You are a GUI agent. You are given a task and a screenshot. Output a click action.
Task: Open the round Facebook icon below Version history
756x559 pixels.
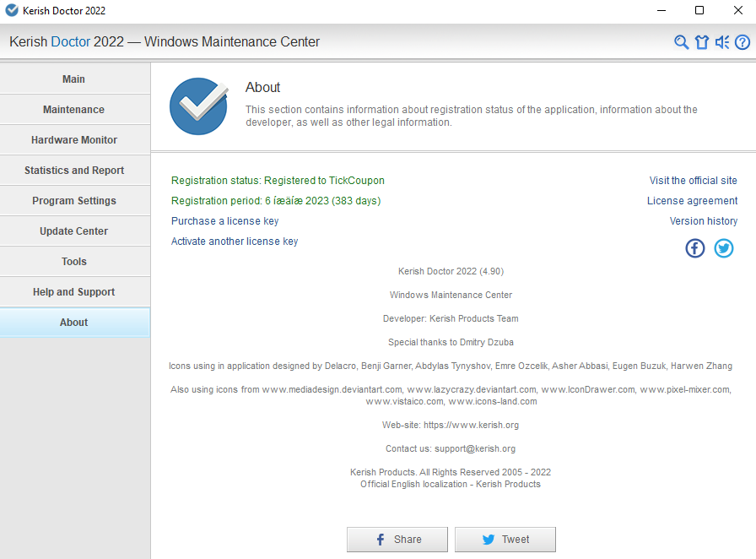(694, 248)
